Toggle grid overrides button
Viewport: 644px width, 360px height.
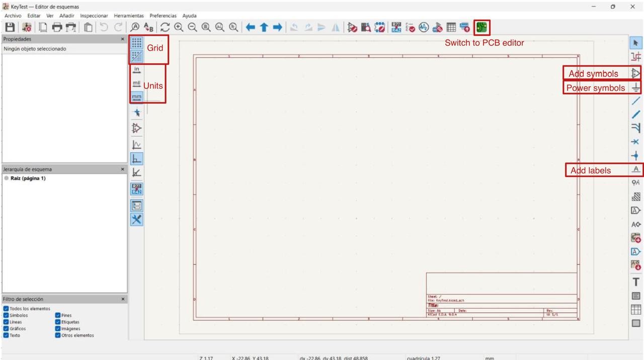click(136, 56)
